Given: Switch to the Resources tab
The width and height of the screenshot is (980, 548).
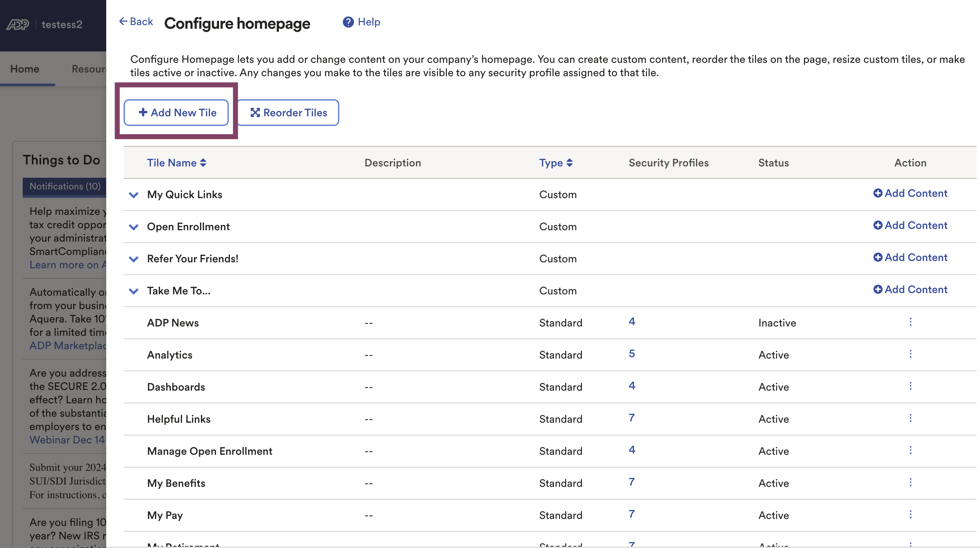Looking at the screenshot, I should (x=89, y=69).
